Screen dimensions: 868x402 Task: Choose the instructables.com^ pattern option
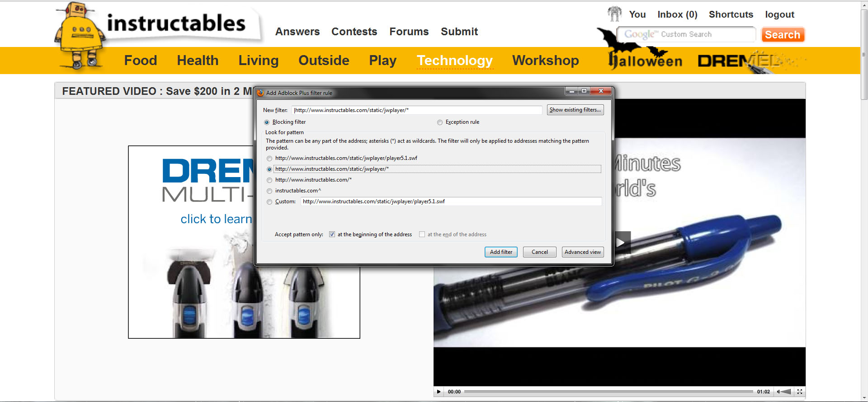coord(269,191)
